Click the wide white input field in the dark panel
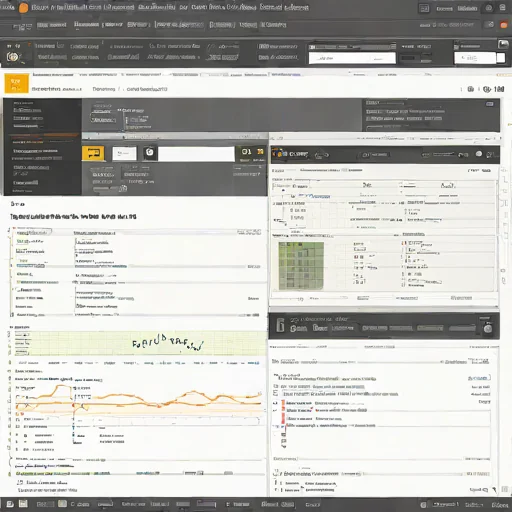The image size is (512, 512). (196, 154)
